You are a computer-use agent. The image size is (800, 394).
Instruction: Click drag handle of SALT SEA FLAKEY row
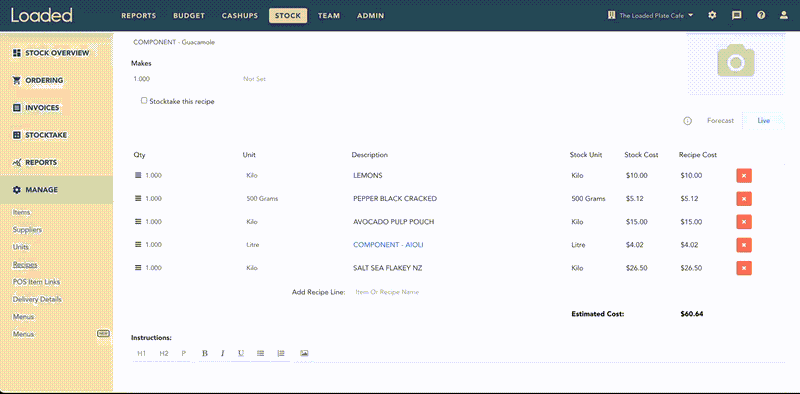coord(138,268)
